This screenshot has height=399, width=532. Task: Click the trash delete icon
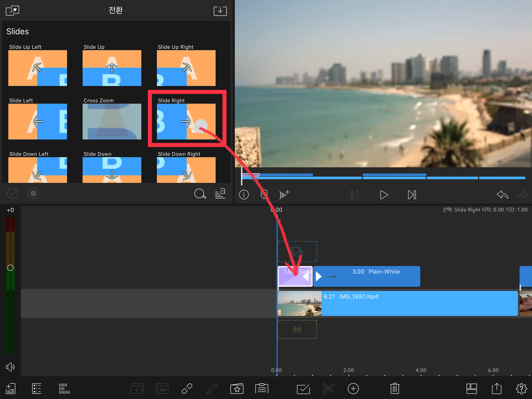pyautogui.click(x=395, y=389)
